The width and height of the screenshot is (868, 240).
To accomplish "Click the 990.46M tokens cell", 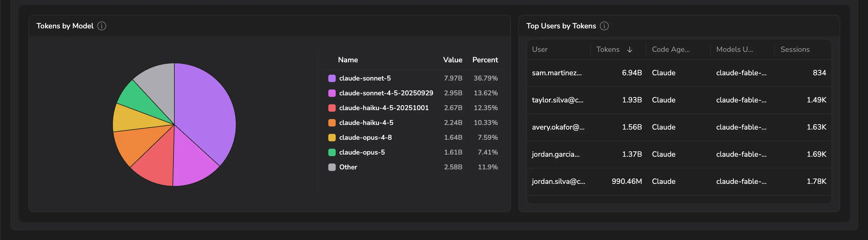I will pyautogui.click(x=627, y=182).
